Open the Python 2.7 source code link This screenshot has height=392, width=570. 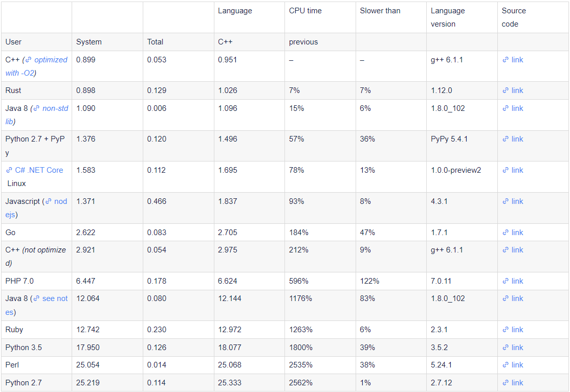[513, 383]
